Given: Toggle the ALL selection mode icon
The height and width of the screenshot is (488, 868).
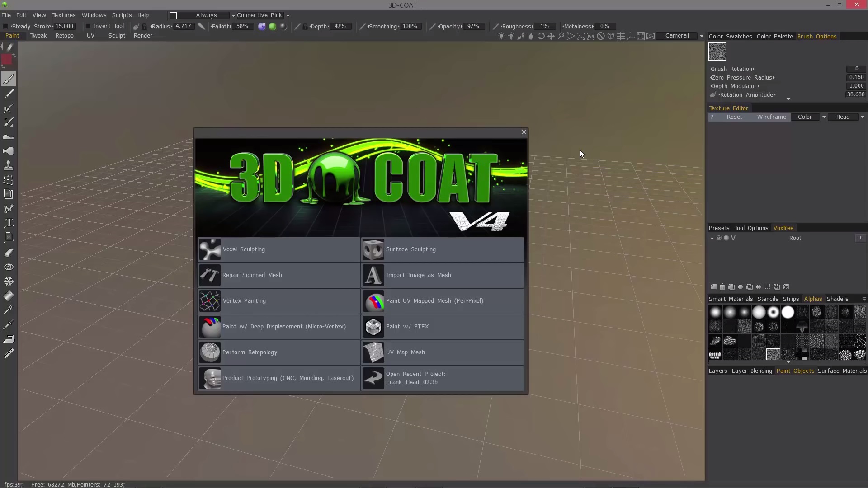Looking at the screenshot, I should pos(581,36).
